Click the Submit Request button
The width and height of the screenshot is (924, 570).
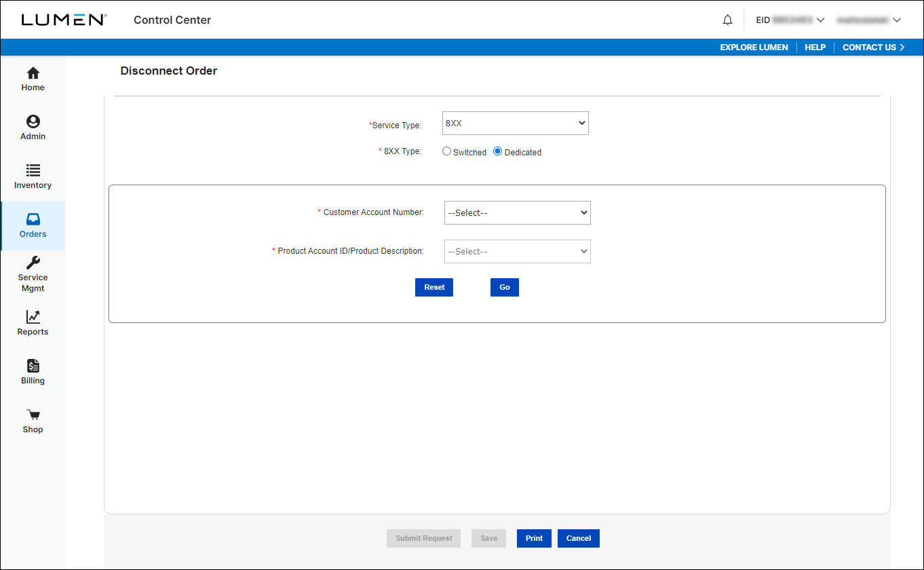[x=424, y=538]
